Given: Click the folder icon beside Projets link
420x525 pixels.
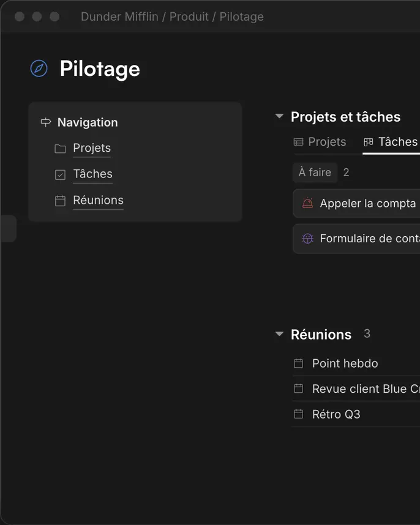Looking at the screenshot, I should (x=60, y=149).
